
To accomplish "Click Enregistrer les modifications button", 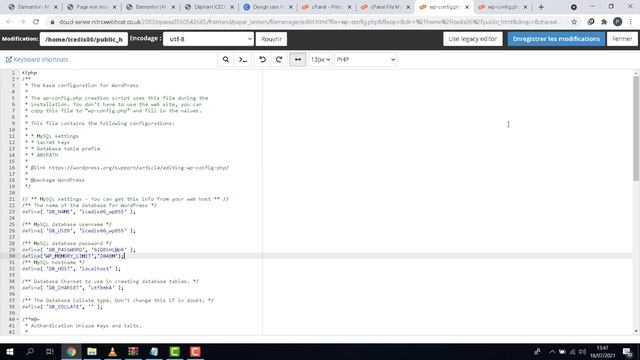I will [x=556, y=39].
